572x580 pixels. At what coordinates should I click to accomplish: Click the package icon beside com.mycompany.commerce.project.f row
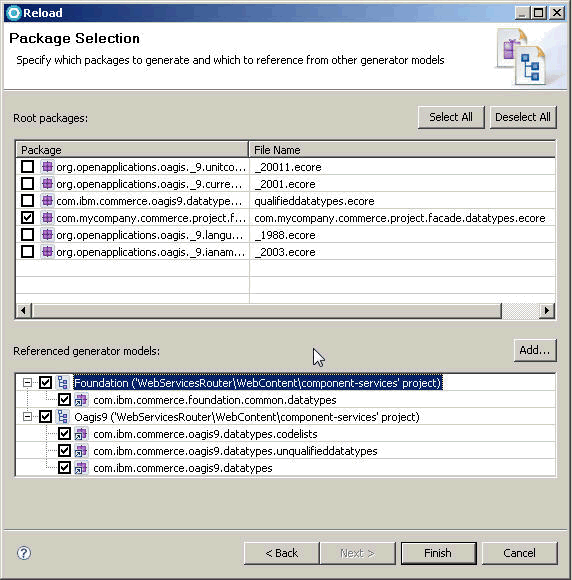pos(47,218)
